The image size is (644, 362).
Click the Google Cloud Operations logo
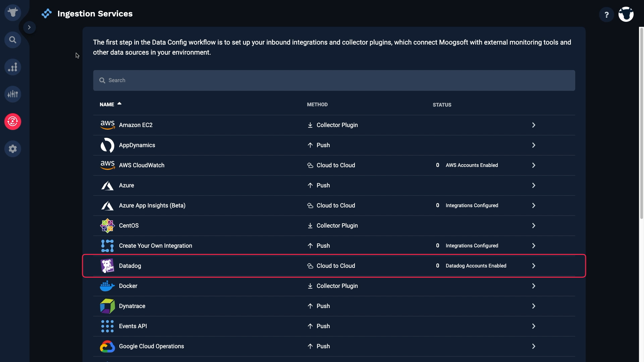point(107,346)
